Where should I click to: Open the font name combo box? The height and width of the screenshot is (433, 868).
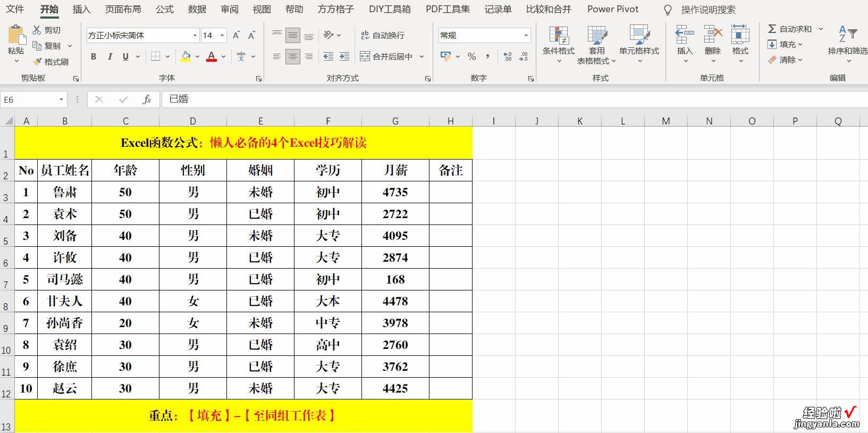[143, 35]
